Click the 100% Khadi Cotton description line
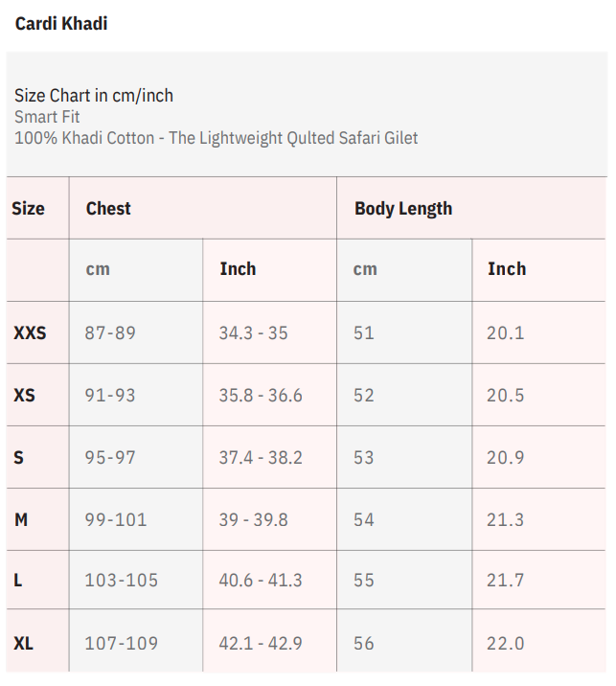The height and width of the screenshot is (686, 616). coord(217,138)
